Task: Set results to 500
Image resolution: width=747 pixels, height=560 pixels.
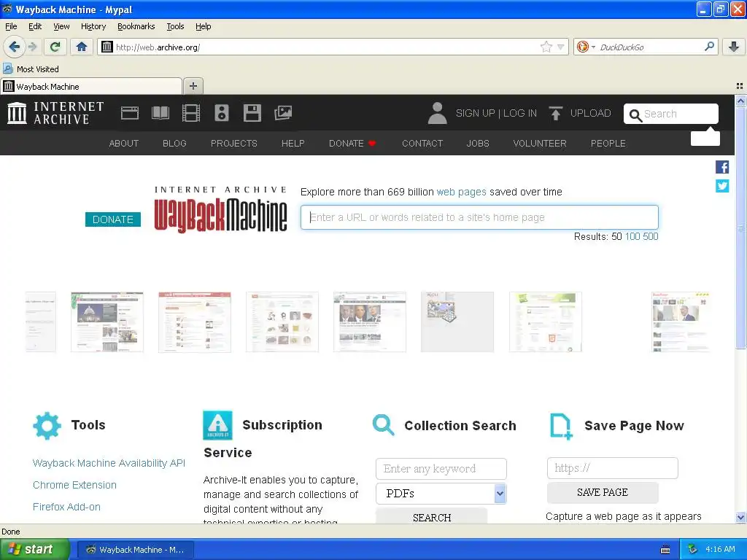Action: coord(650,237)
